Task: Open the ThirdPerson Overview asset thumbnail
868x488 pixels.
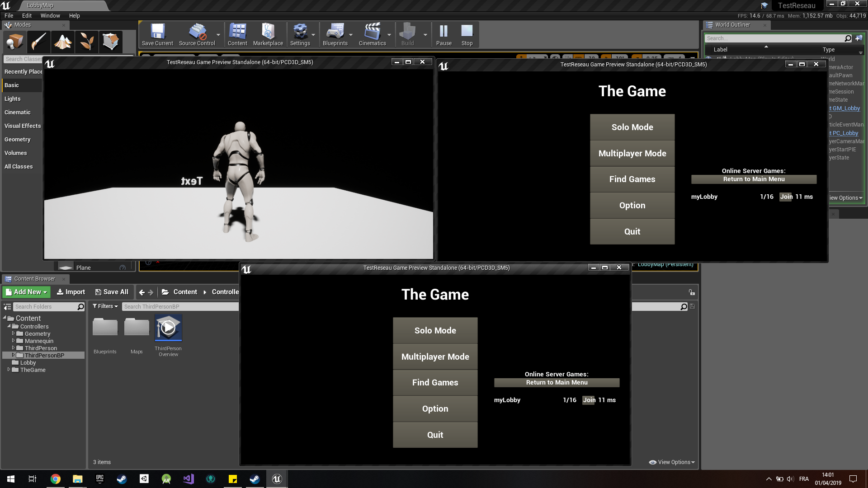Action: click(x=168, y=327)
